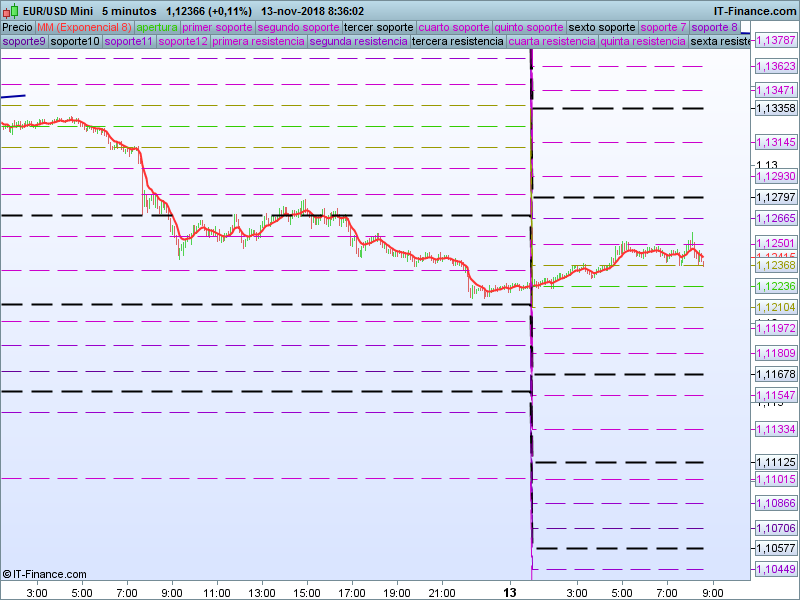The height and width of the screenshot is (600, 800).
Task: Click the black 1,12797 price level tag
Action: click(x=776, y=197)
